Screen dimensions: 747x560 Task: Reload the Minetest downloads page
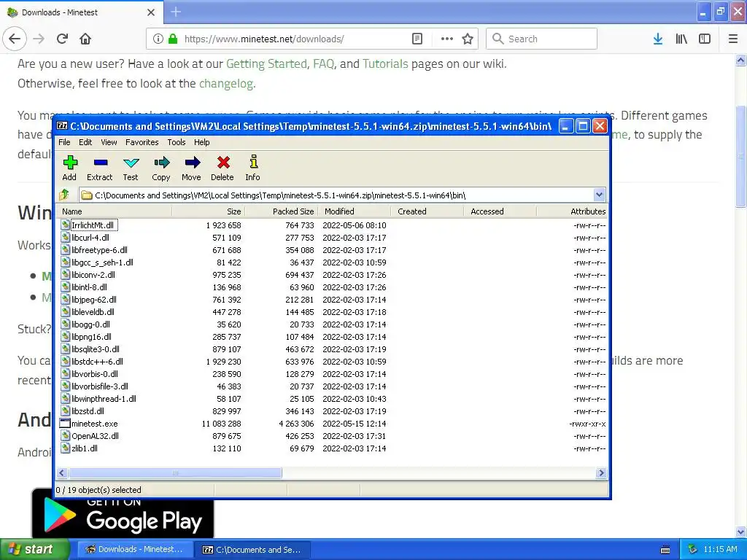pos(63,39)
